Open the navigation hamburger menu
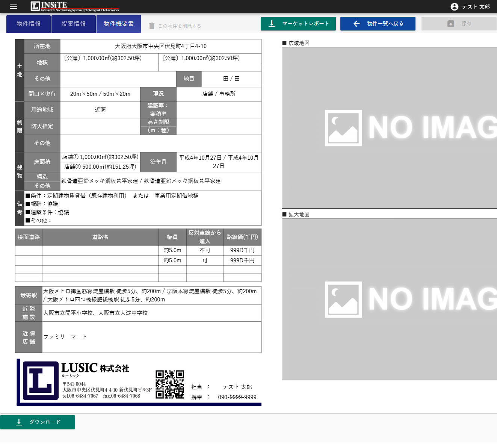The height and width of the screenshot is (448, 497). [13, 6]
